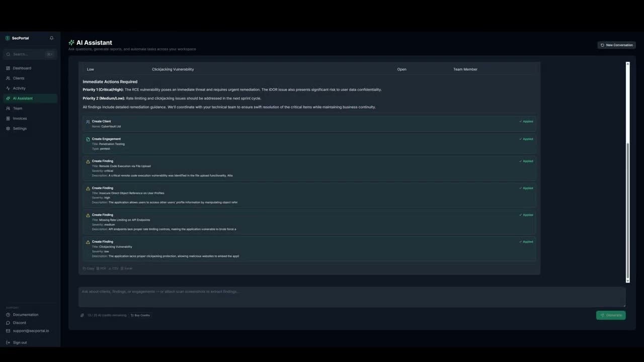Click the notification bell icon
The height and width of the screenshot is (362, 644).
tap(51, 38)
